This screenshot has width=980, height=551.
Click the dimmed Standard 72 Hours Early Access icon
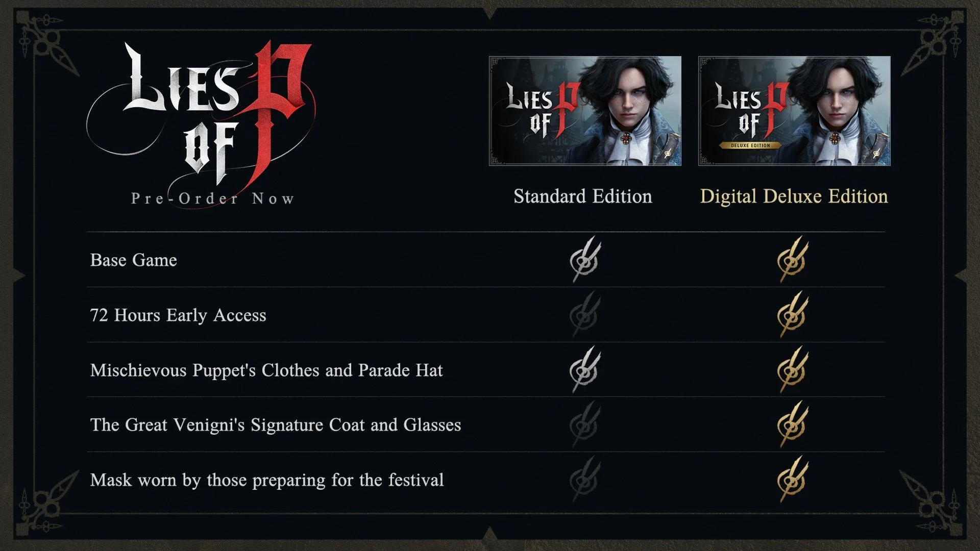(585, 315)
